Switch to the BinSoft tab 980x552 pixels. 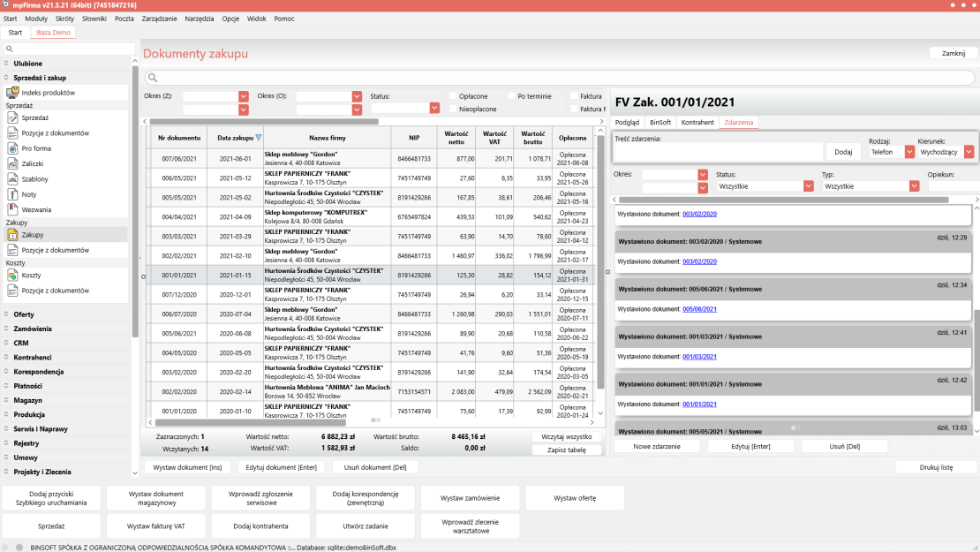(x=660, y=123)
